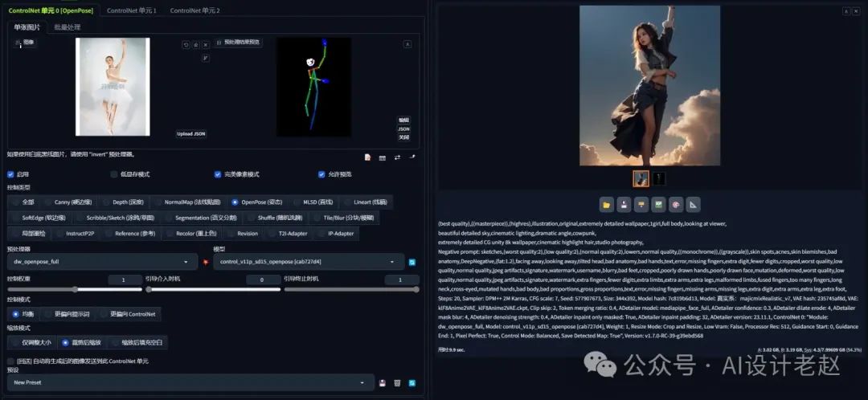The image size is (868, 400).
Task: Open new canvas document icon
Action: point(367,157)
